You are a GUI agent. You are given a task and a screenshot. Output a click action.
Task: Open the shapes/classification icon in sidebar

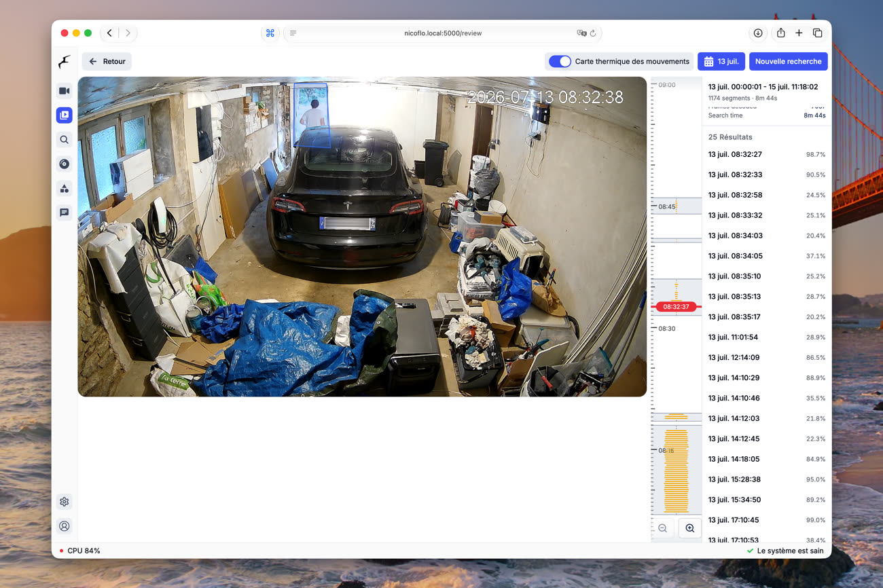(x=64, y=188)
